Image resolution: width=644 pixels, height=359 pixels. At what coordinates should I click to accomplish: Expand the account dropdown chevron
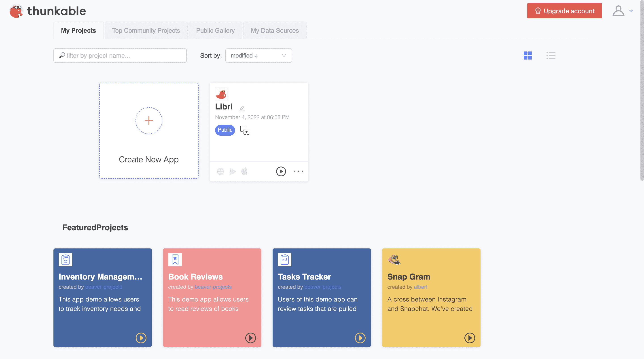click(631, 11)
